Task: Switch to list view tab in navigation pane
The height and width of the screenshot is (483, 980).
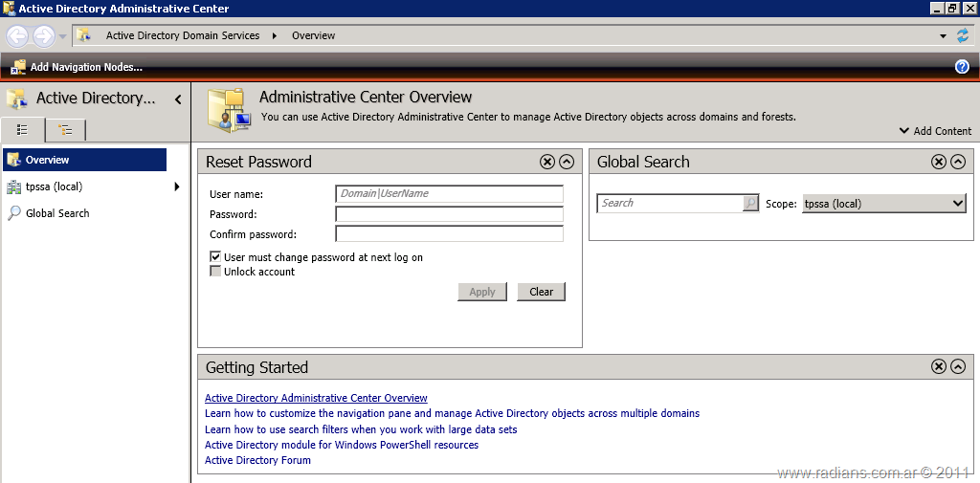Action: [x=23, y=130]
